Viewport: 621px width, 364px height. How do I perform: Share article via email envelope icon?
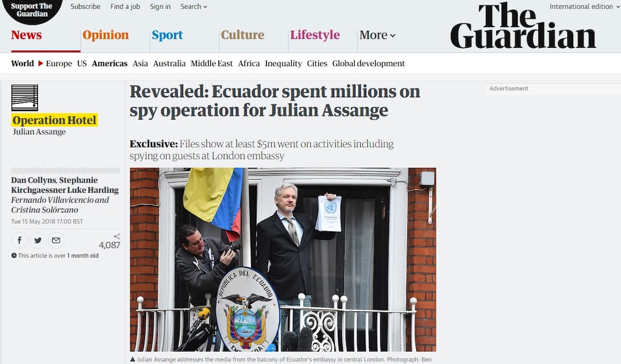[x=57, y=240]
